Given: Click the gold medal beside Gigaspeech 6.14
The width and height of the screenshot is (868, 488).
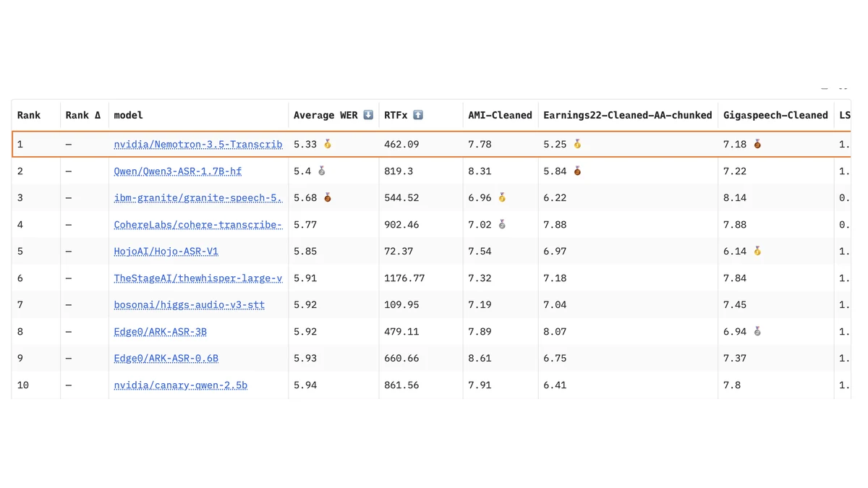Looking at the screenshot, I should (x=757, y=251).
